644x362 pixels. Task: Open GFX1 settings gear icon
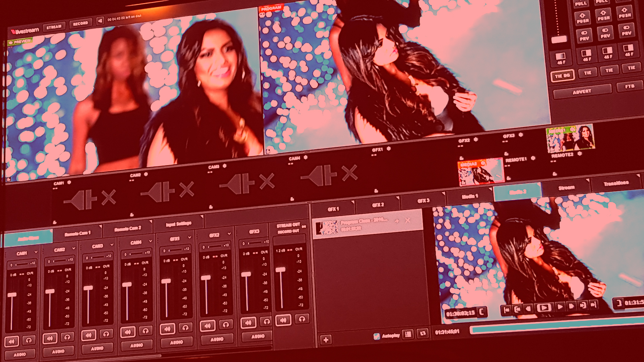[x=389, y=149]
